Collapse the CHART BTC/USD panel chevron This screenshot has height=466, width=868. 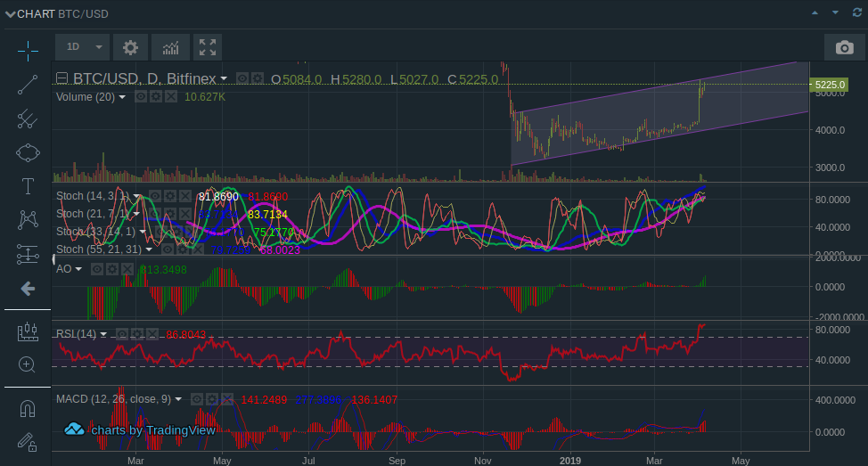pyautogui.click(x=9, y=13)
